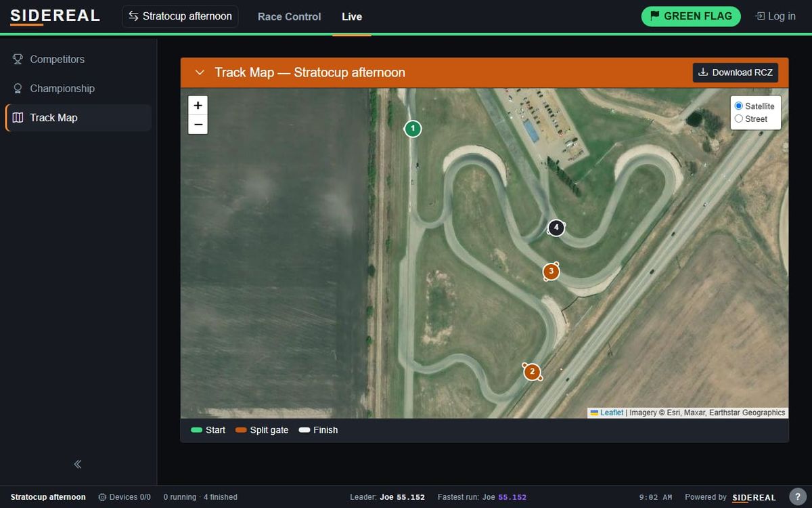
Task: Collapse the sidebar with the double chevron
Action: tap(78, 464)
